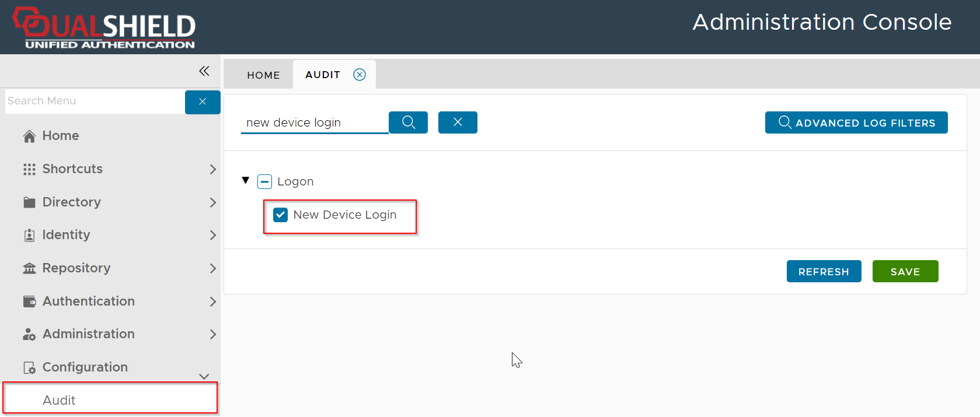This screenshot has height=417, width=980.
Task: Open the Directory menu item
Action: (71, 202)
